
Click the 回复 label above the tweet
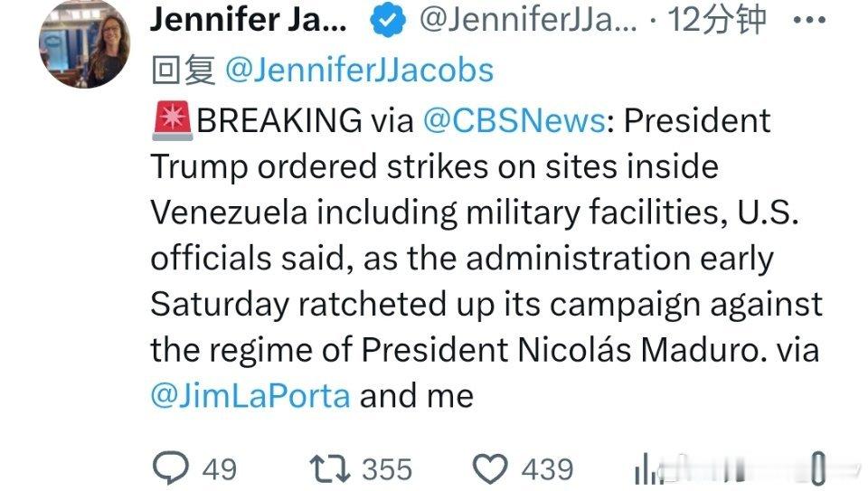point(183,71)
